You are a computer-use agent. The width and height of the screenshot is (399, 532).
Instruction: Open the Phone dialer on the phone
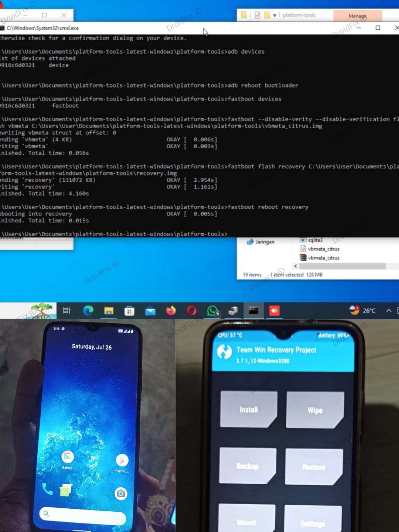[47, 489]
